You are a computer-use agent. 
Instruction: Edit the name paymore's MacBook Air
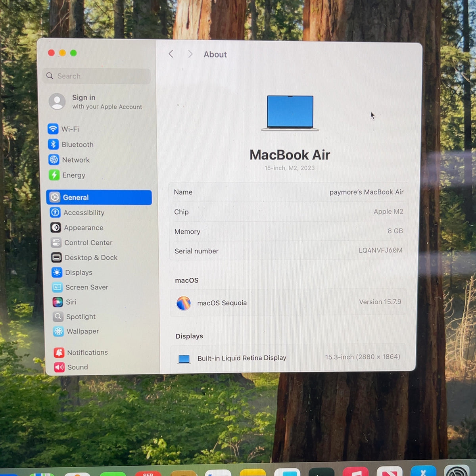[367, 192]
